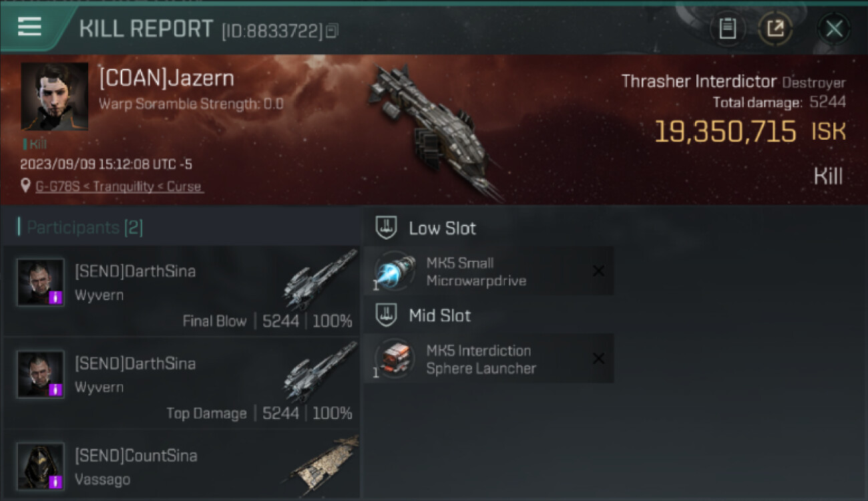Screen dimensions: 868x501
Task: Open the clipboard report icon
Action: [727, 29]
